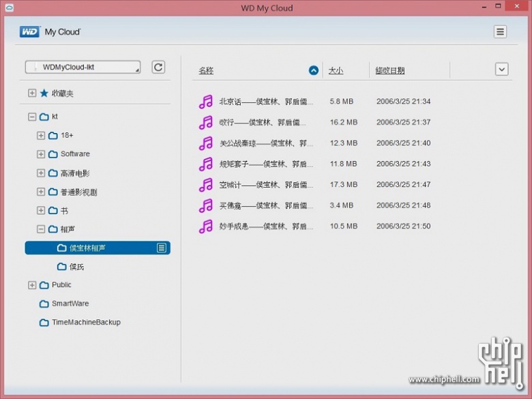Click the window icon in title bar

click(10, 8)
